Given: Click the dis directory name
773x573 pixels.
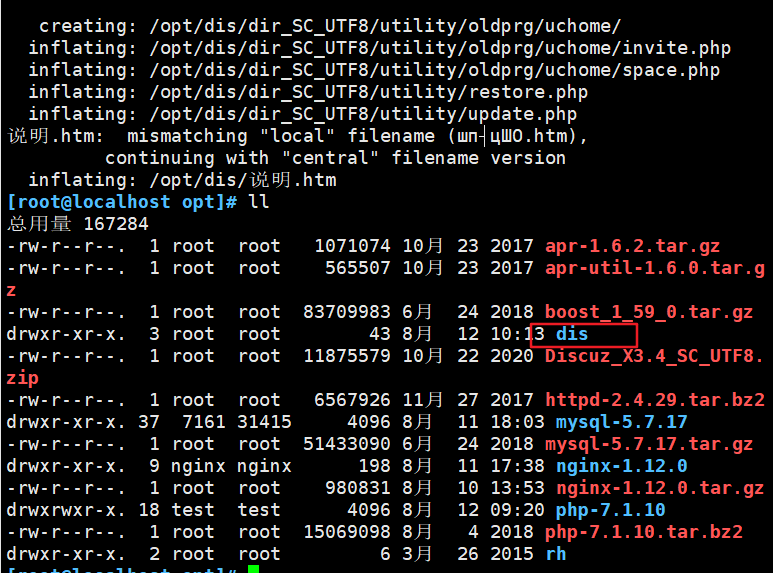Looking at the screenshot, I should tap(572, 334).
